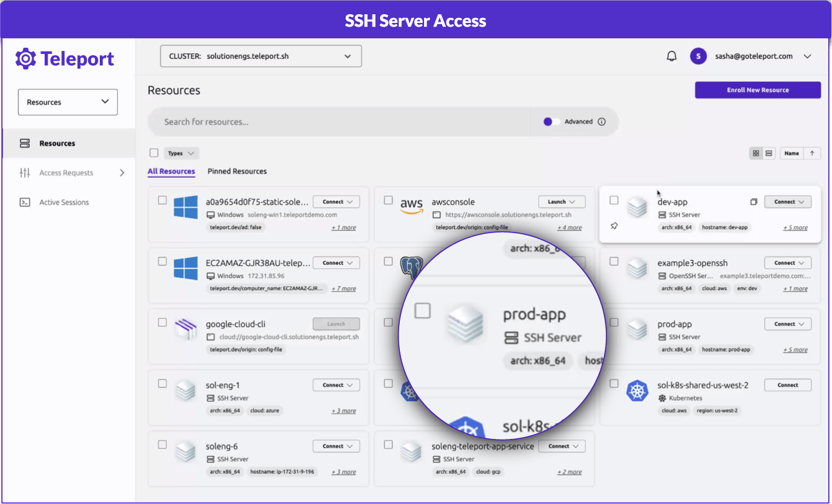
Task: Click the server icon for sol-eng-1
Action: click(185, 391)
